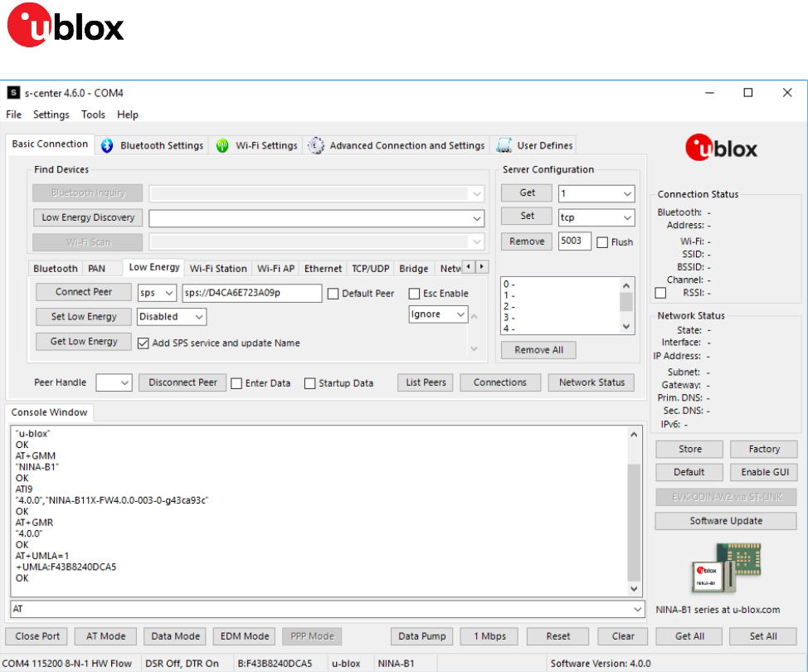Open the File menu

coord(14,114)
